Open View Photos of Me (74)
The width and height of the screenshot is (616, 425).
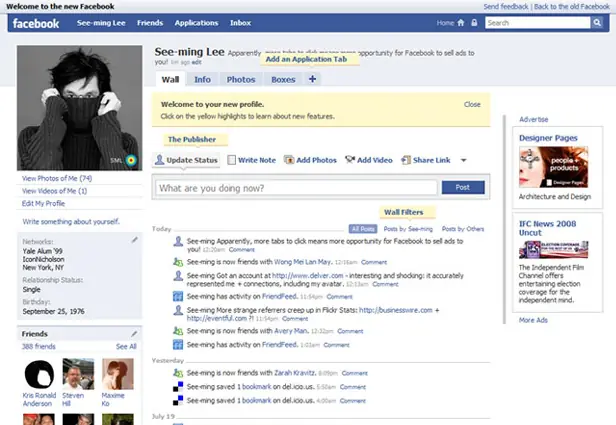click(57, 178)
